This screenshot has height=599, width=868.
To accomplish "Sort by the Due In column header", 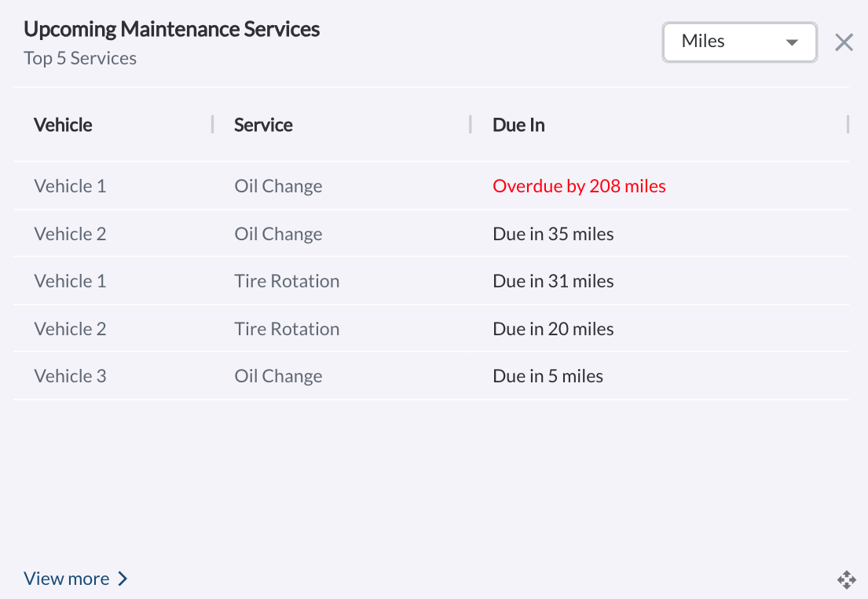I will click(518, 125).
